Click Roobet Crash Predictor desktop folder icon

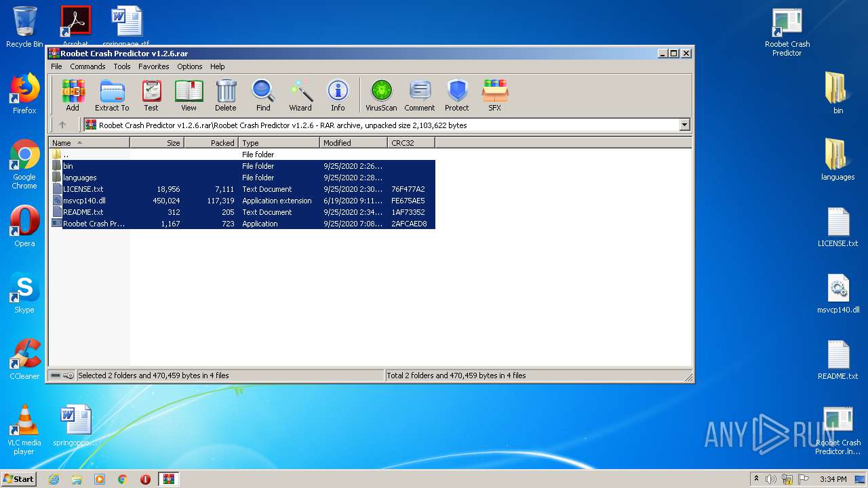pos(787,32)
